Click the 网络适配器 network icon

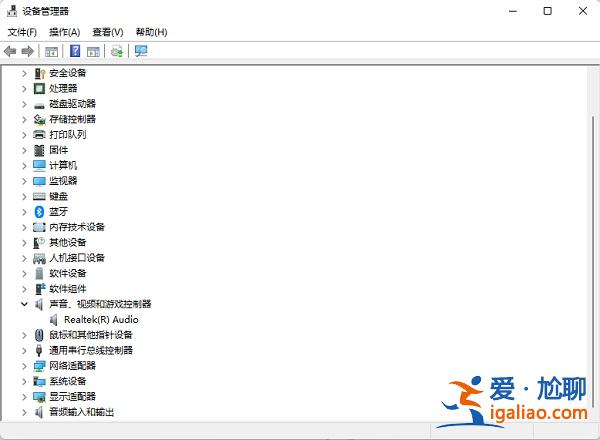(39, 366)
